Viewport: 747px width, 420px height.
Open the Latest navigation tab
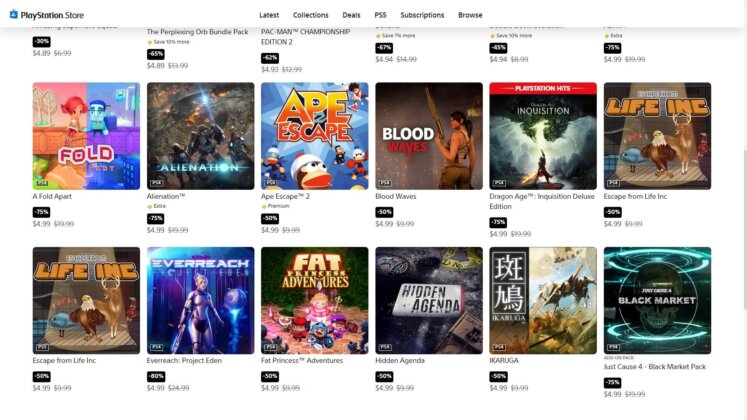269,15
